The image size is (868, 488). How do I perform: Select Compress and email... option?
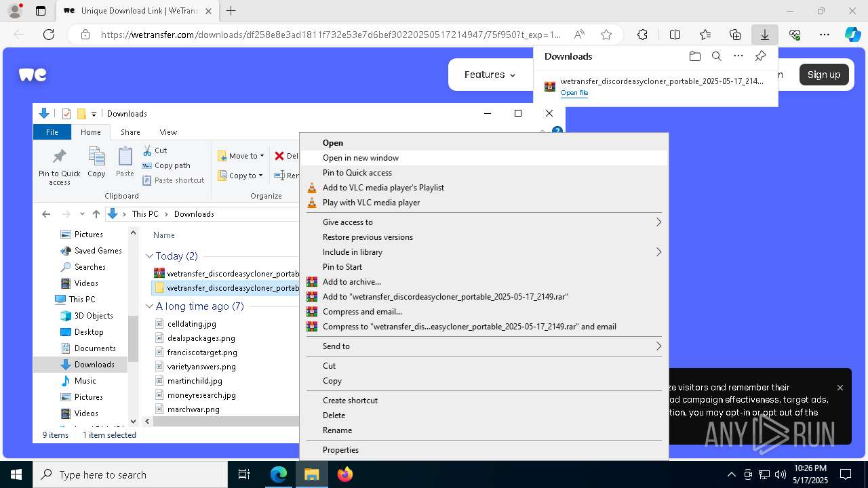[x=484, y=312]
